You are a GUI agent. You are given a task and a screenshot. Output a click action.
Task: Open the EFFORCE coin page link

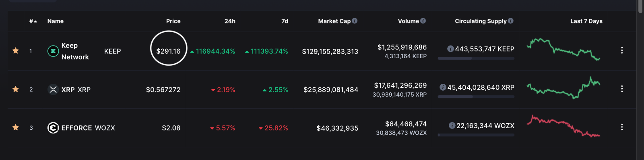pyautogui.click(x=77, y=128)
